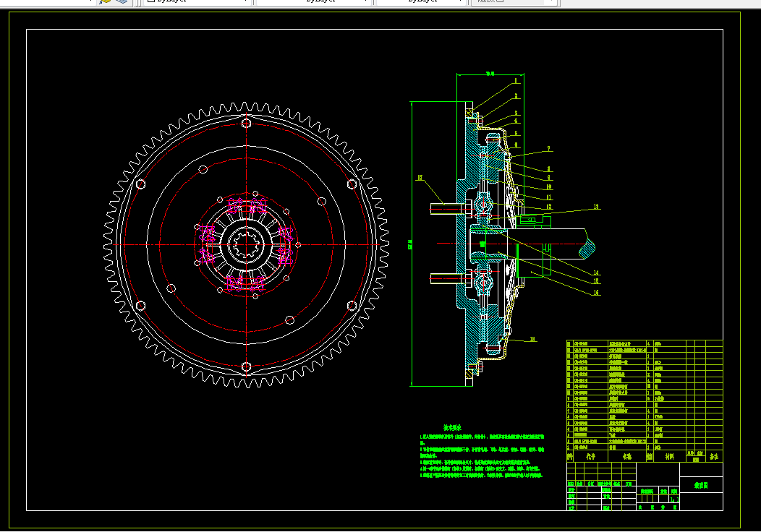The width and height of the screenshot is (761, 532).
Task: Select part balloon number 9
Action: pos(549,178)
